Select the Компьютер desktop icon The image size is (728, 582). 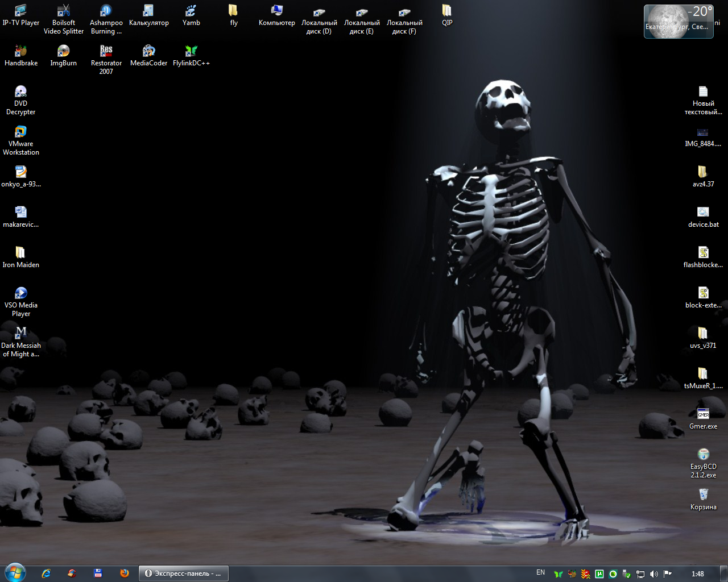point(277,15)
